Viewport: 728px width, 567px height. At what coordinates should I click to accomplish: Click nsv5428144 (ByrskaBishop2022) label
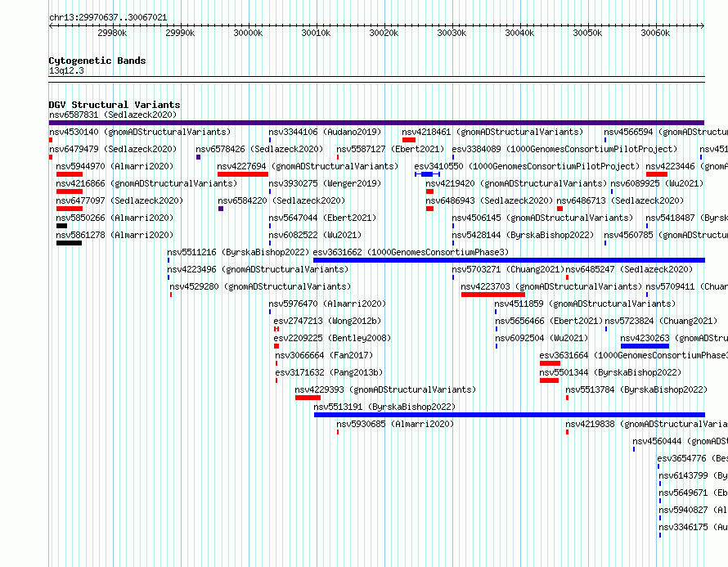pos(523,235)
